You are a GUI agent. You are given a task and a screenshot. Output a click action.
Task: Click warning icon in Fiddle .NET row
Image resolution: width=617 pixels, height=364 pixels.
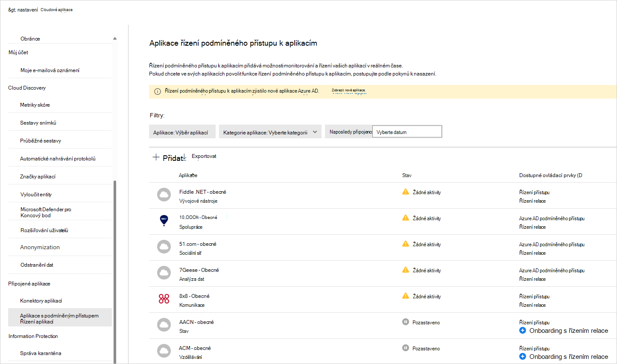(406, 192)
